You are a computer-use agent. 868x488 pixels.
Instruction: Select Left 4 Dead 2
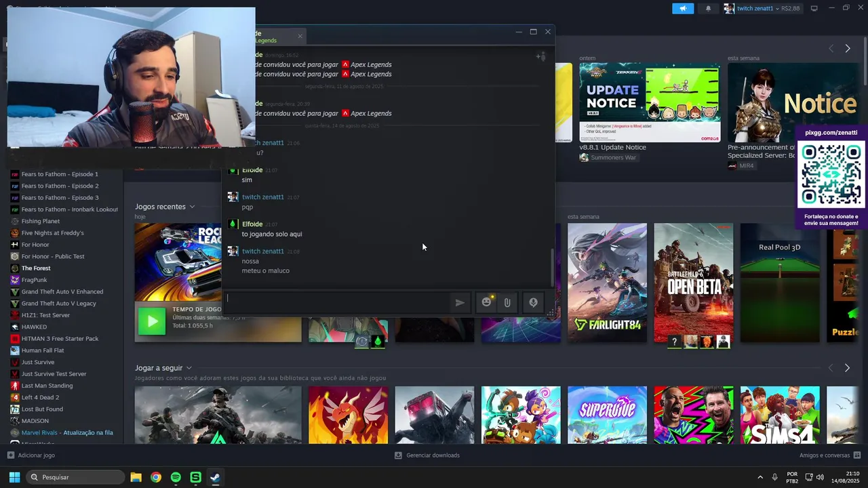click(40, 398)
